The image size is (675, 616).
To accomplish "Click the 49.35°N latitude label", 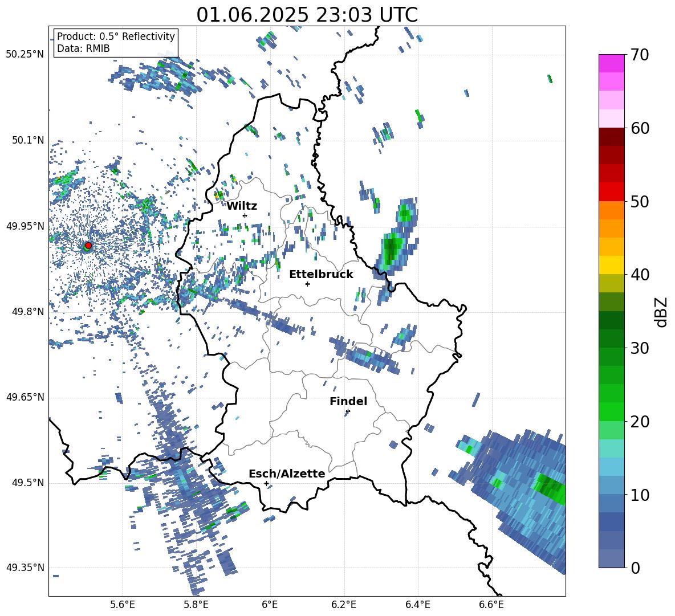I will (x=25, y=568).
